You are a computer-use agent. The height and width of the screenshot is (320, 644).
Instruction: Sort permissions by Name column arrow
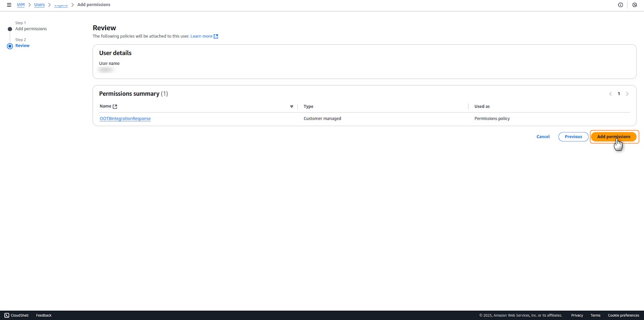291,106
